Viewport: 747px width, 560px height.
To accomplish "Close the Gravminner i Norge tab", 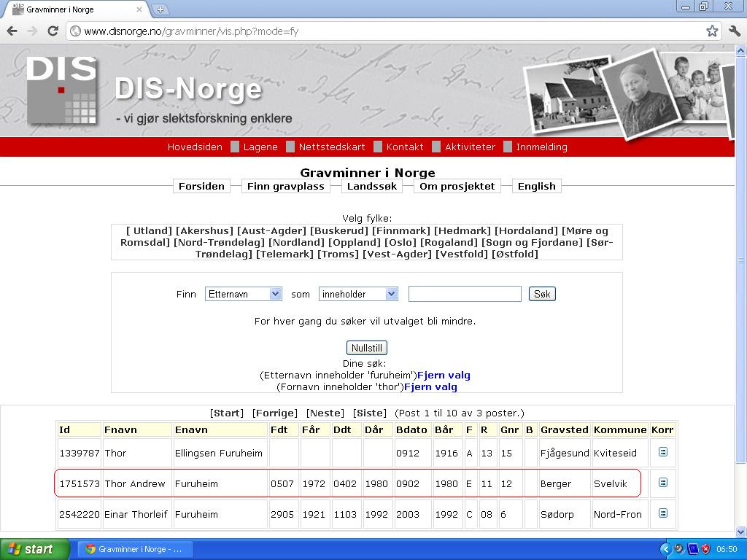I will click(x=139, y=9).
